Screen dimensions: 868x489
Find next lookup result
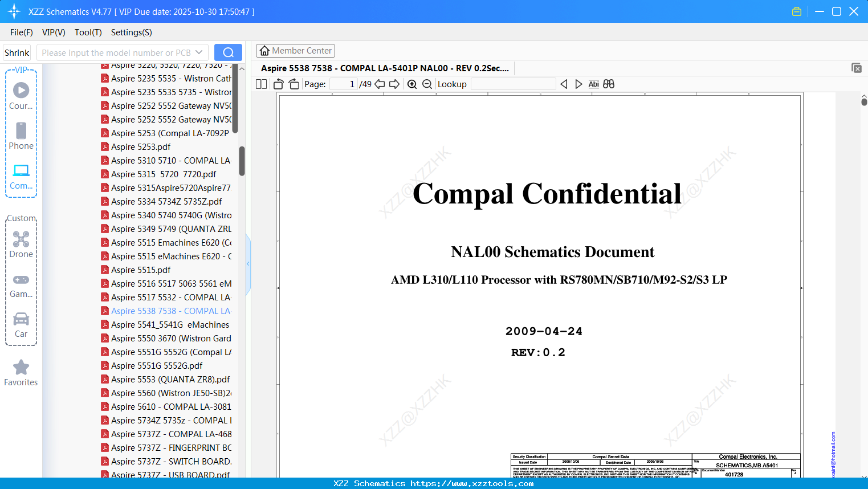tap(578, 84)
